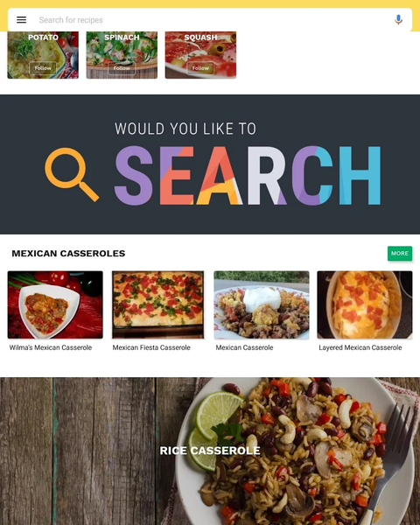420x525 pixels.
Task: Open the Rice Casserole banner
Action: click(x=210, y=451)
